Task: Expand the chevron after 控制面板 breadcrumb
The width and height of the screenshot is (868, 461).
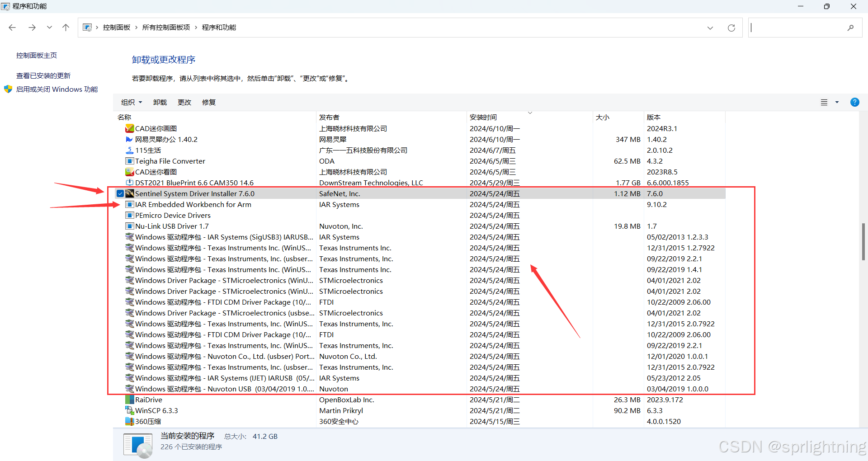Action: pyautogui.click(x=136, y=28)
